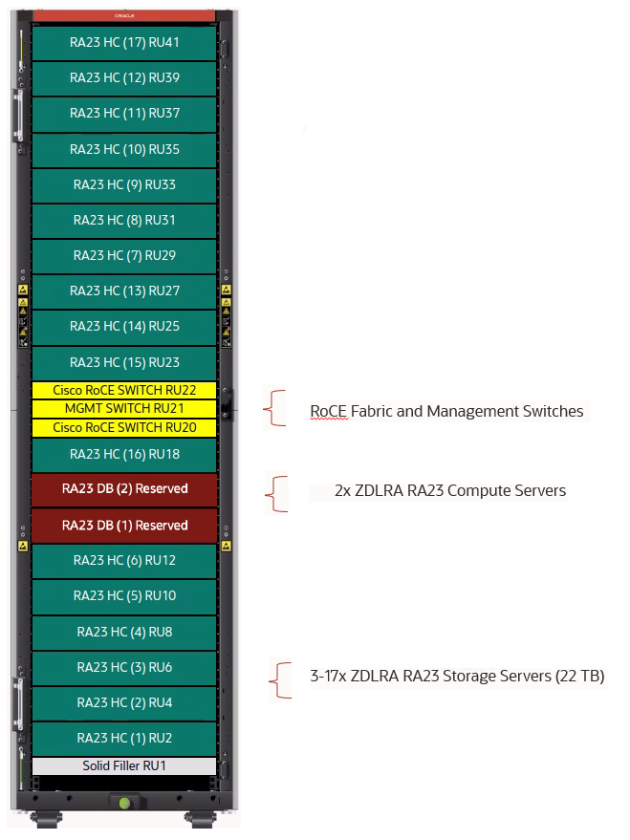Click the RA23 HC (10) RU35 block

click(x=124, y=150)
